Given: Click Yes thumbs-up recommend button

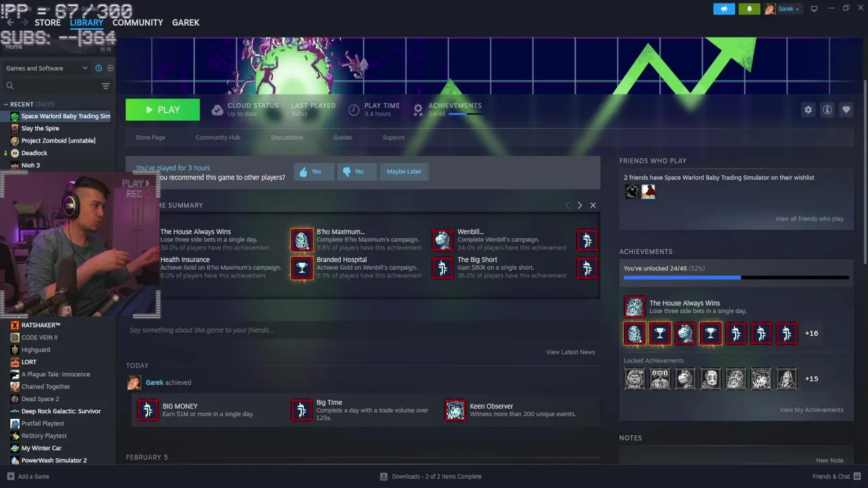Looking at the screenshot, I should 314,171.
